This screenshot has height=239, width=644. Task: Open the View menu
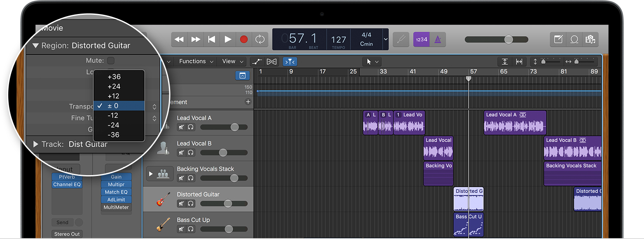point(232,61)
